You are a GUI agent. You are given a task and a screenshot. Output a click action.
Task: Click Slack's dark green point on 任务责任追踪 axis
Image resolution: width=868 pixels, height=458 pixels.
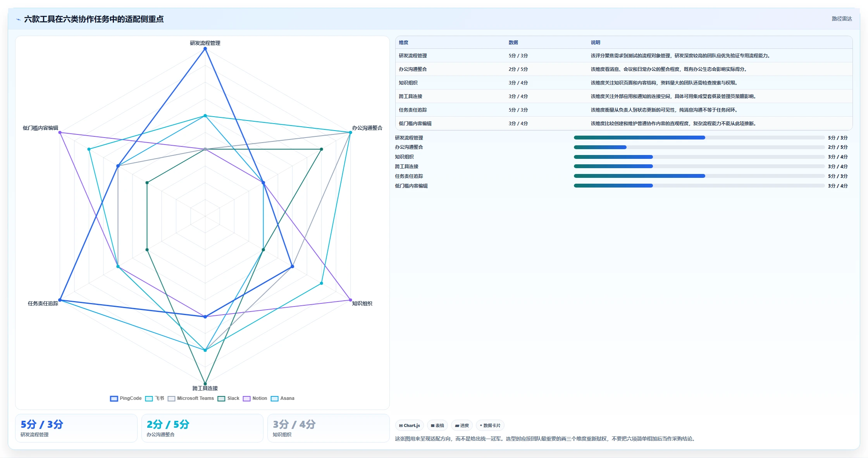click(x=147, y=250)
